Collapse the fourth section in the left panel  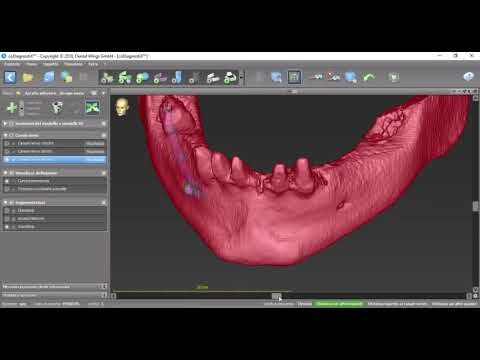click(x=5, y=203)
